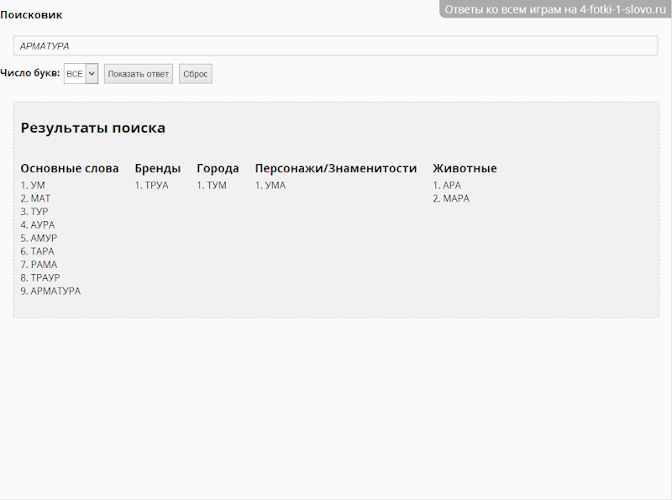
Task: Select the word УМ in results
Action: pos(38,186)
